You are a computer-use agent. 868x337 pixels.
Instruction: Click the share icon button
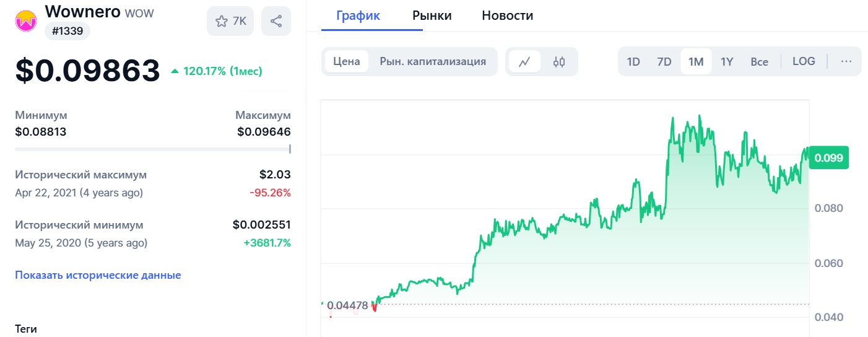pyautogui.click(x=276, y=21)
